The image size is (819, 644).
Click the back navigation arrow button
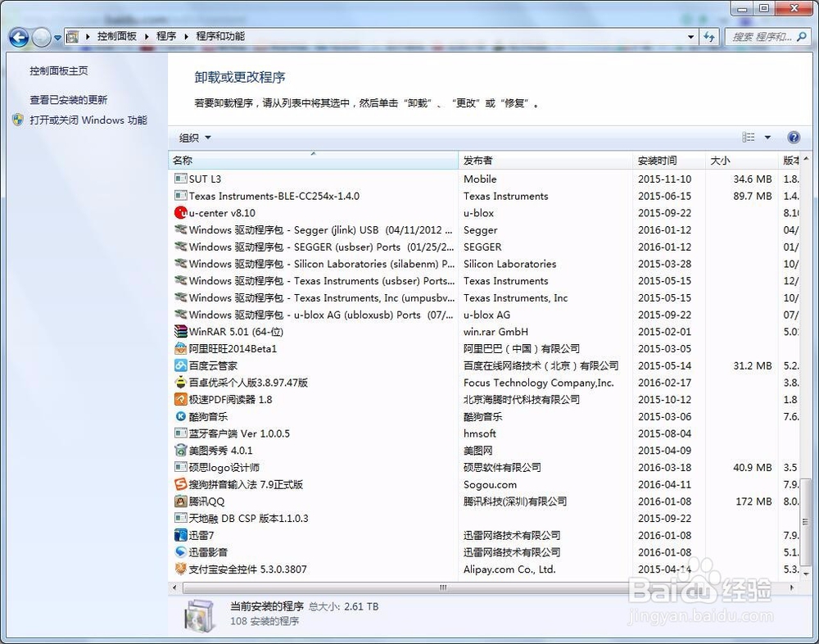click(x=19, y=37)
